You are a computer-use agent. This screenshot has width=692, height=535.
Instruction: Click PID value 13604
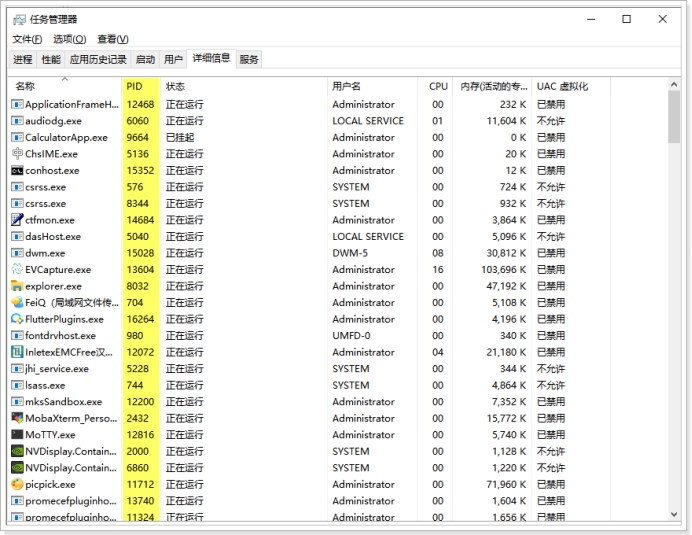click(x=140, y=270)
